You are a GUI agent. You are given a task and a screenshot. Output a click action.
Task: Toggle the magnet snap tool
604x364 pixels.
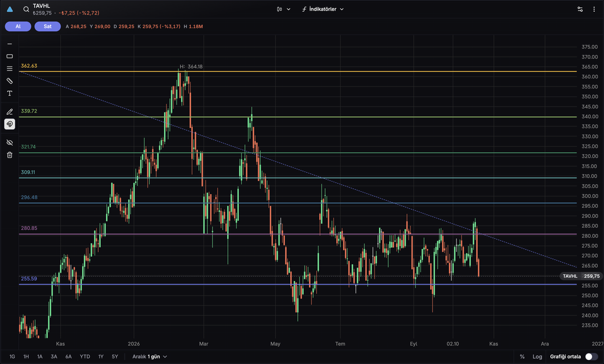pyautogui.click(x=9, y=124)
